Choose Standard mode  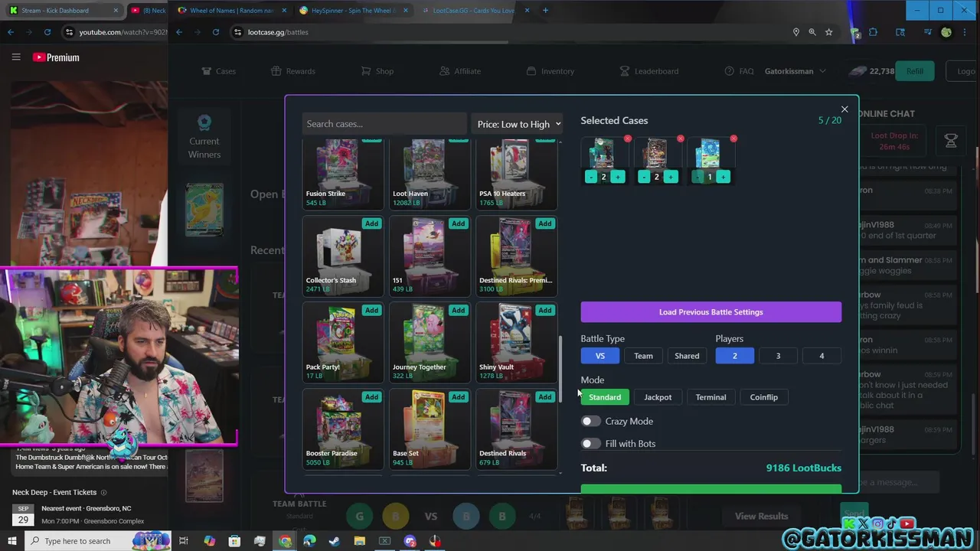(605, 397)
